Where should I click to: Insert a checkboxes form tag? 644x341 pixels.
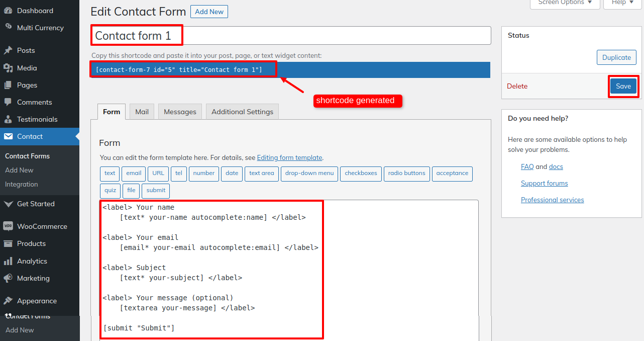tap(361, 174)
